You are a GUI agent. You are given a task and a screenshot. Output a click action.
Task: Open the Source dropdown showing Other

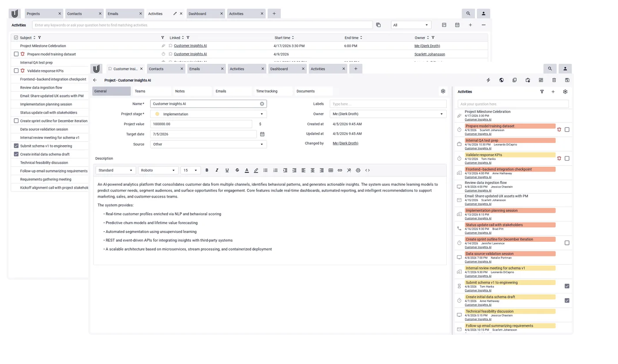point(208,144)
